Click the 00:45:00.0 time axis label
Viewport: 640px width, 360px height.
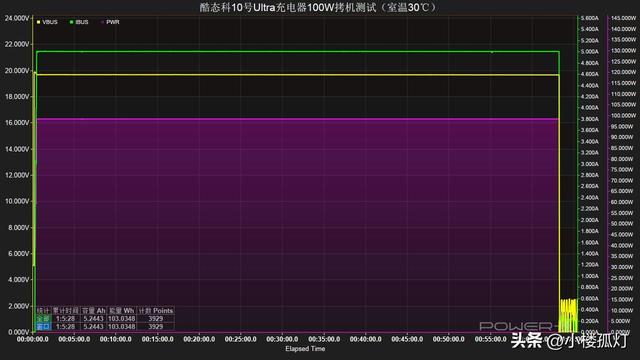click(x=407, y=339)
